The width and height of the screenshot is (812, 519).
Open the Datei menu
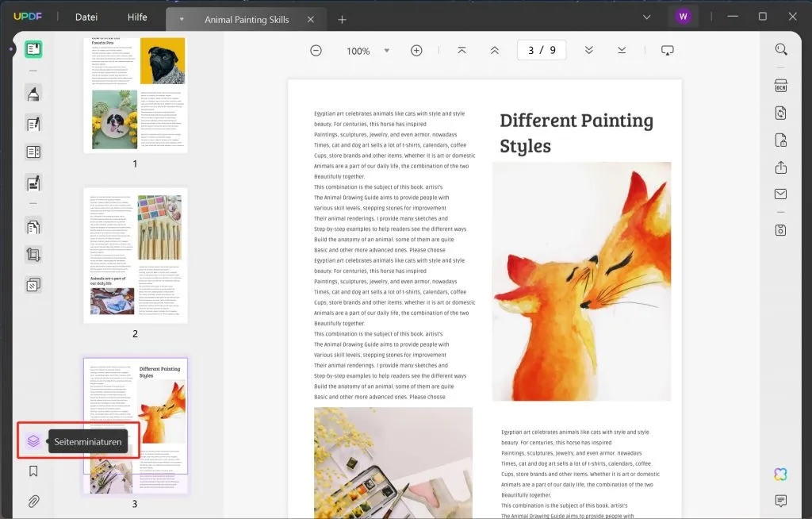86,17
